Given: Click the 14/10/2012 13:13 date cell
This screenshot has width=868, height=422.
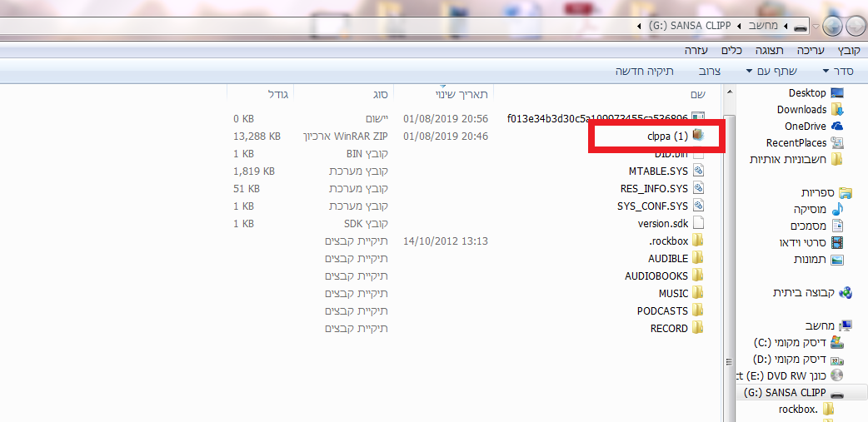Looking at the screenshot, I should (x=446, y=241).
